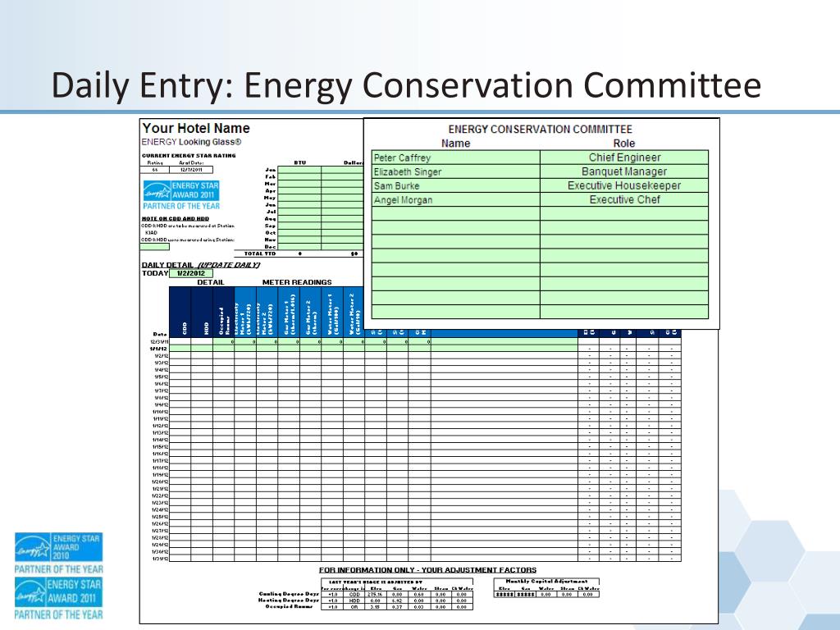Screen dimensions: 840x630
Task: Select the As of Date cell 12/7/2011
Action: 190,170
